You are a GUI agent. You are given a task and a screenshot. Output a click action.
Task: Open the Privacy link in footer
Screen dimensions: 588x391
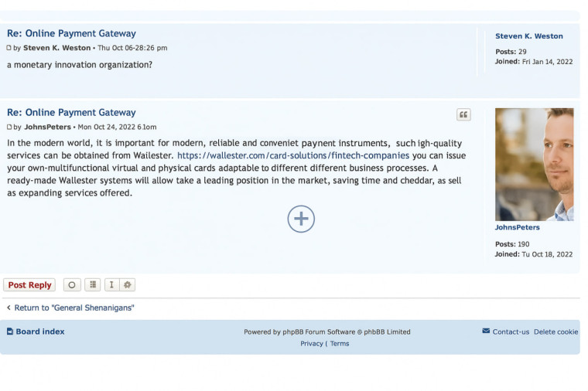tap(311, 344)
